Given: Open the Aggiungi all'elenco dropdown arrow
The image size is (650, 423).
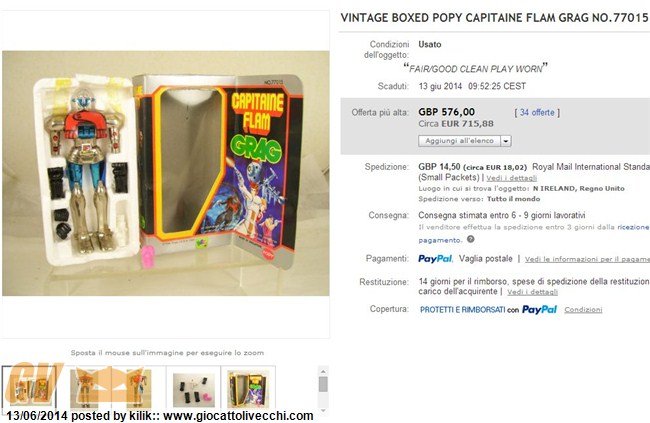Looking at the screenshot, I should [506, 141].
